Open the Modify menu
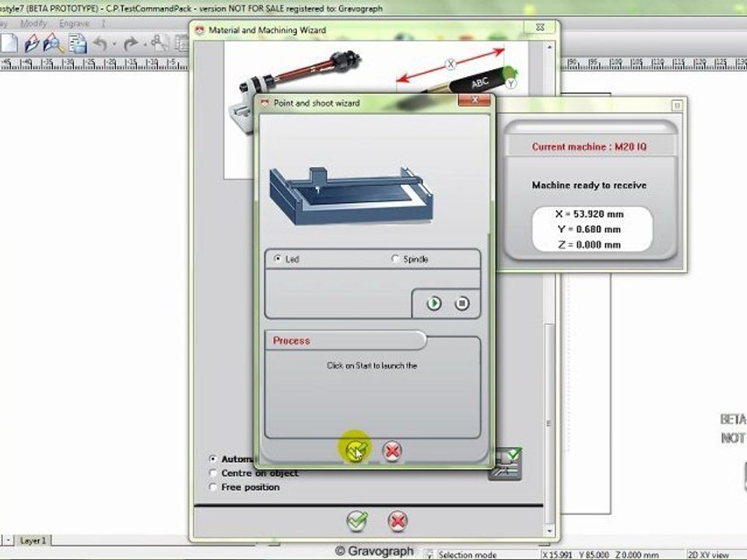The image size is (747, 560). point(33,23)
